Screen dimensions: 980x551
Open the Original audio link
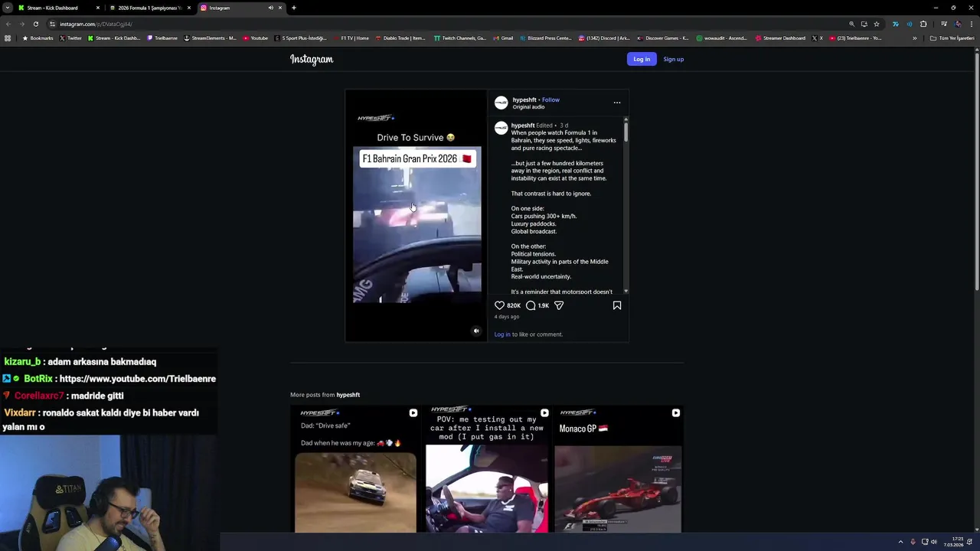click(528, 107)
